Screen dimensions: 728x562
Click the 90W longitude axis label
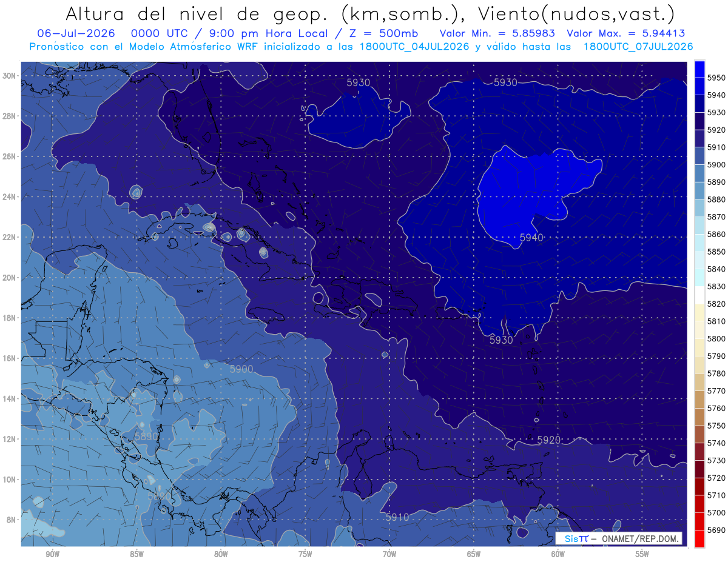pyautogui.click(x=52, y=554)
